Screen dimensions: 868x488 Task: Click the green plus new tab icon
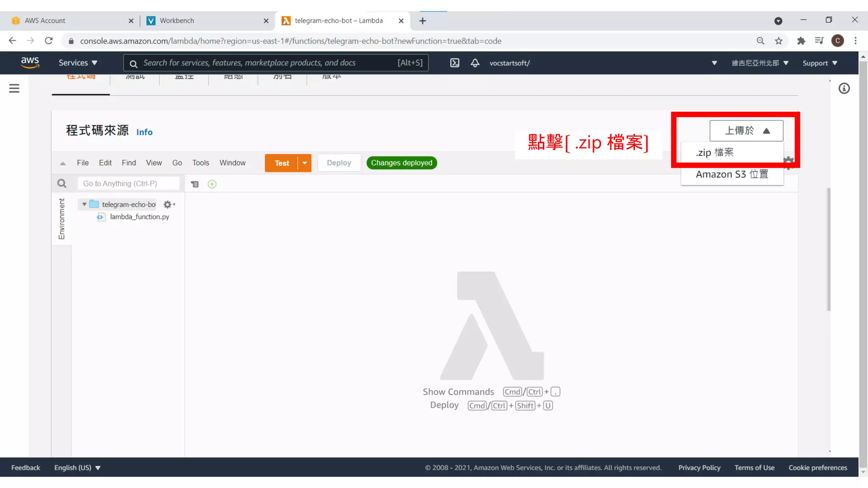pos(212,184)
